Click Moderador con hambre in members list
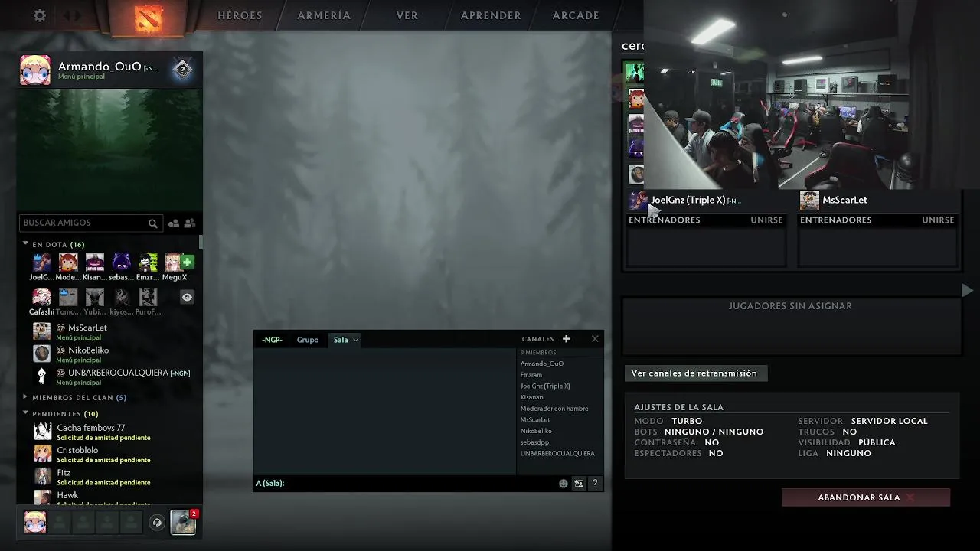This screenshot has height=551, width=980. tap(554, 409)
